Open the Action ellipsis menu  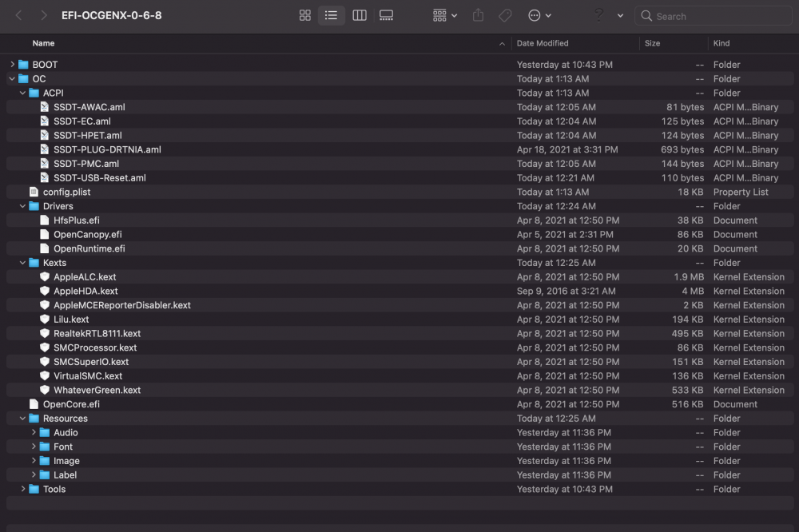coord(539,15)
